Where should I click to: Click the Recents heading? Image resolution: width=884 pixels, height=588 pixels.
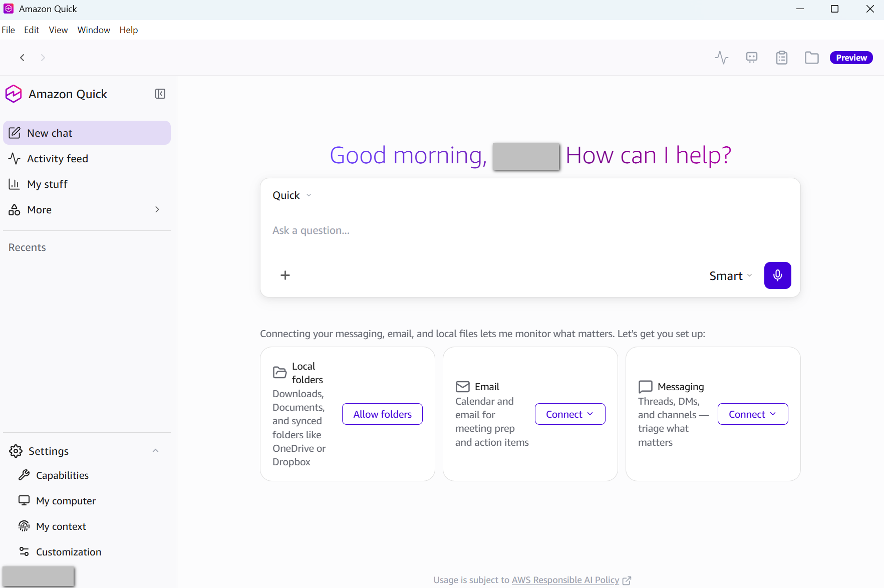[27, 247]
